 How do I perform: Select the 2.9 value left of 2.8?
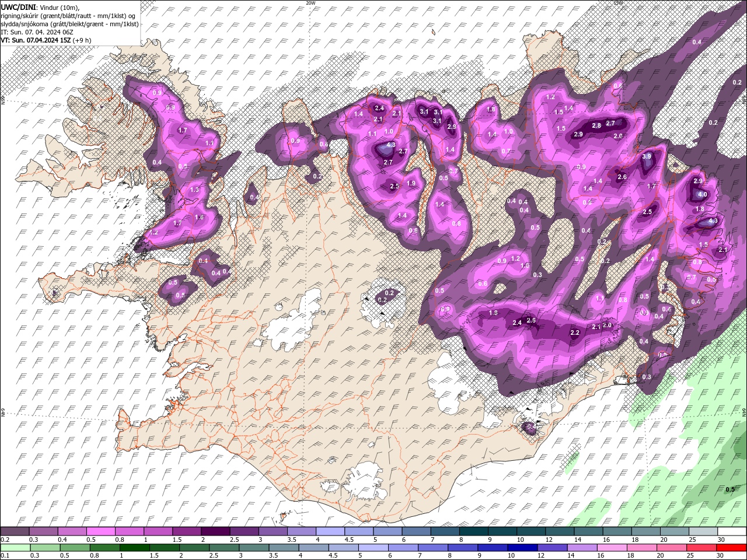[578, 135]
